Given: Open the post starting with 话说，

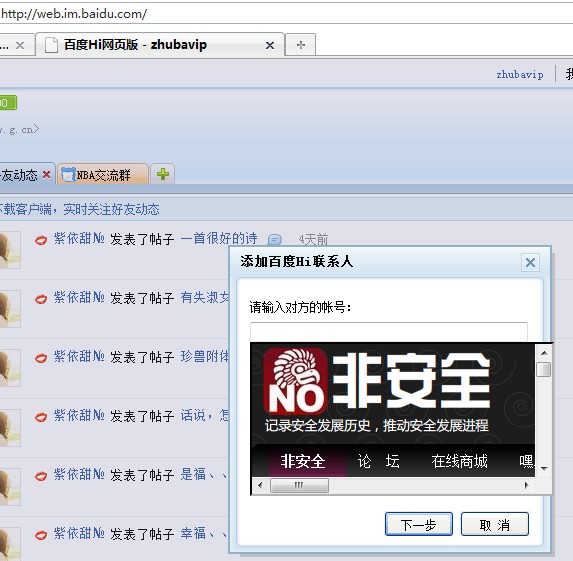Looking at the screenshot, I should tap(205, 416).
